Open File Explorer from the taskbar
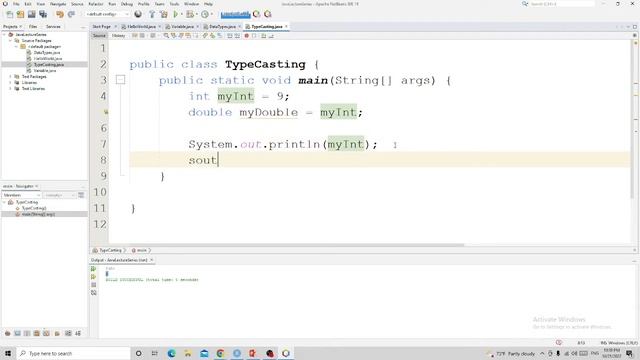Screen dimensions: 640x360 [x=188, y=353]
